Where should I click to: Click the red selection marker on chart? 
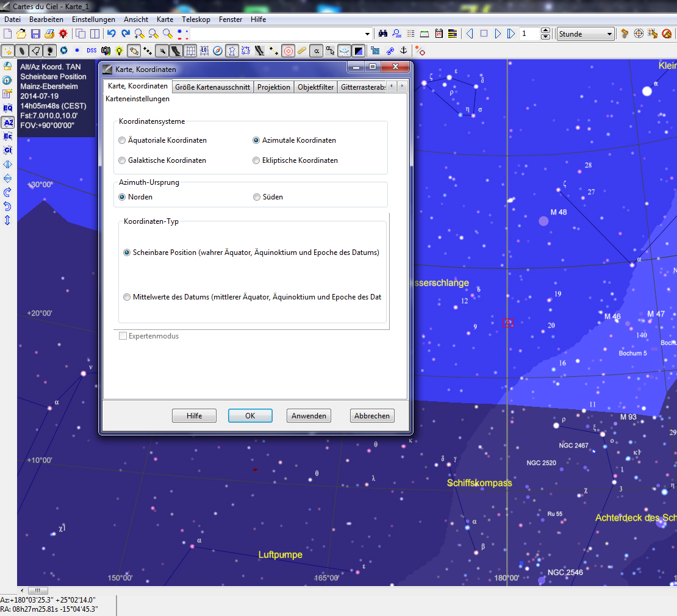click(x=507, y=323)
